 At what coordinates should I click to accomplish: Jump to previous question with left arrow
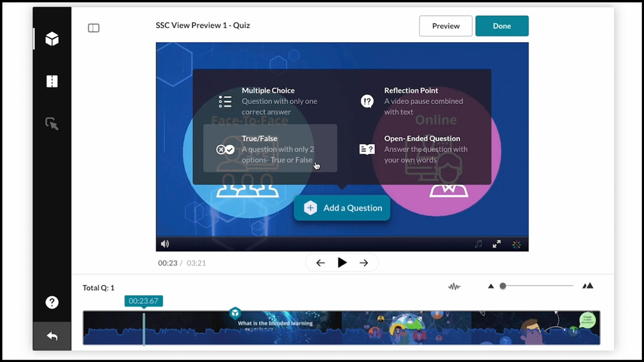click(x=320, y=262)
